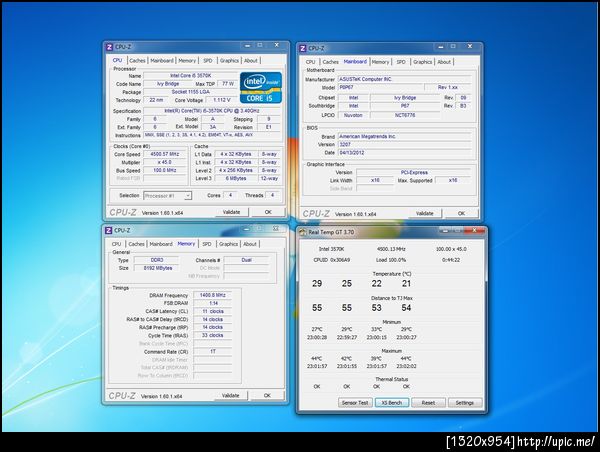
Task: Switch to CPU tab in Mainboard window
Action: pyautogui.click(x=310, y=62)
